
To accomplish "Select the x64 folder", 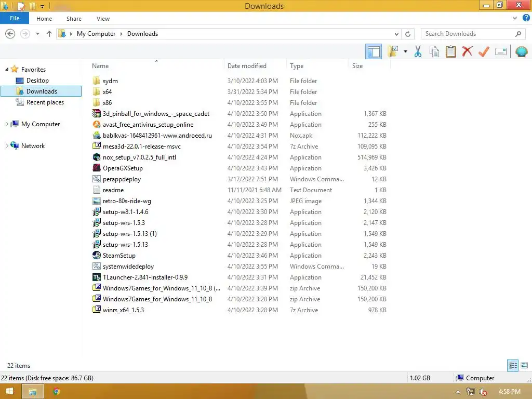I will (x=107, y=91).
